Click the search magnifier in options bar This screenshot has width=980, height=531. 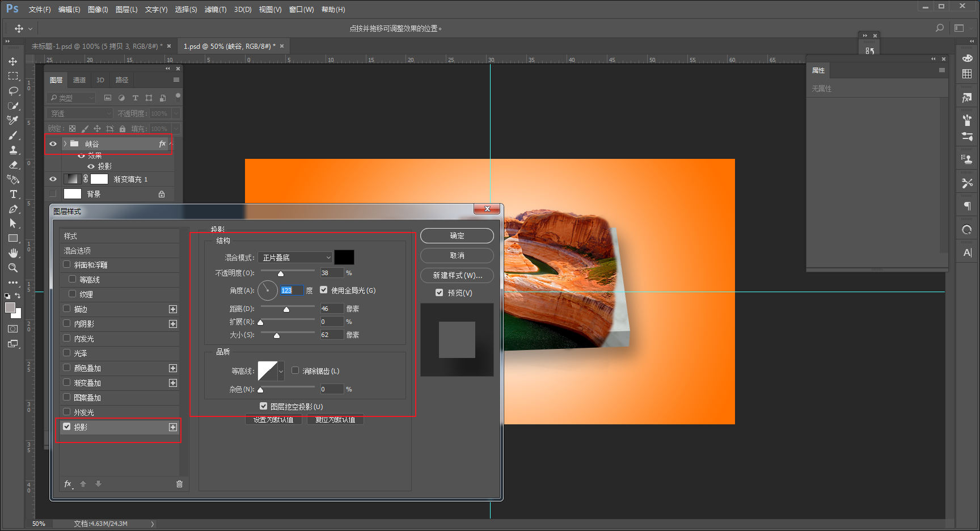(x=940, y=28)
